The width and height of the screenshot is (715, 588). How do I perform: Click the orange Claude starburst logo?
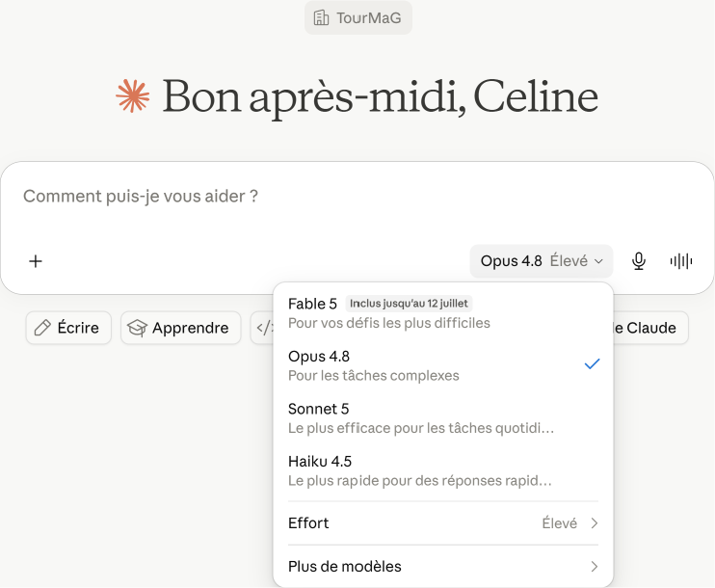132,95
